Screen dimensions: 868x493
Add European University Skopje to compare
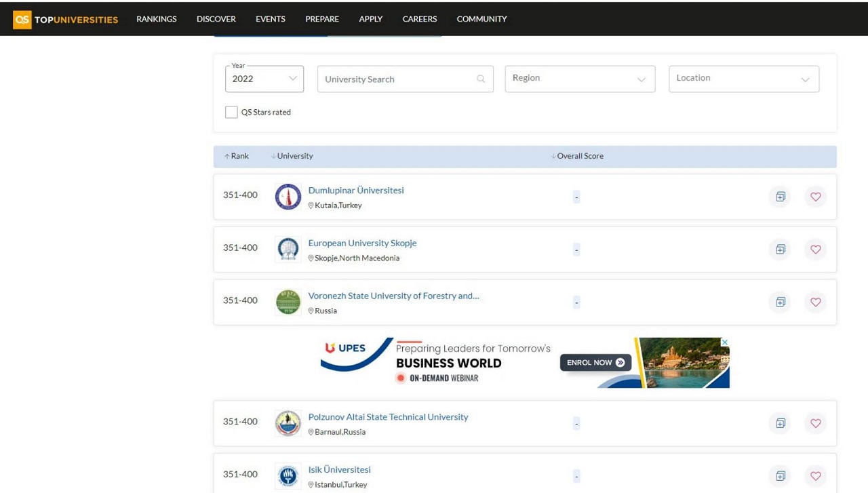[781, 250]
